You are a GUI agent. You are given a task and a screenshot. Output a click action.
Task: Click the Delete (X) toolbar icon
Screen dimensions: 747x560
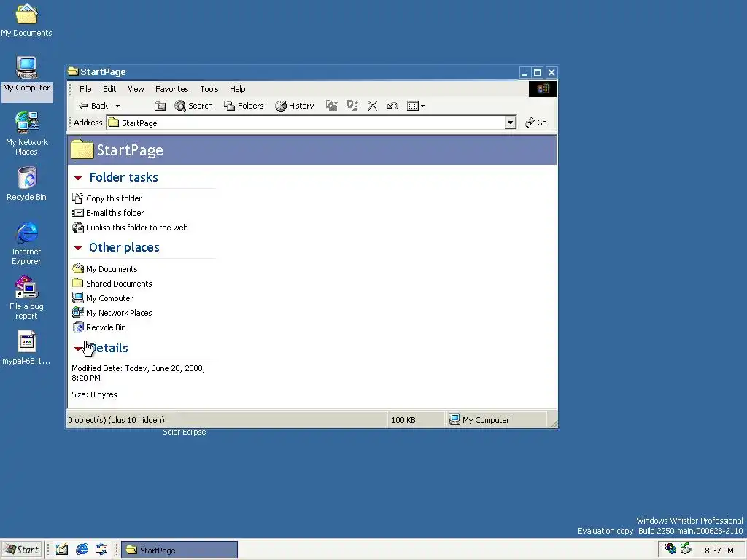(x=373, y=106)
